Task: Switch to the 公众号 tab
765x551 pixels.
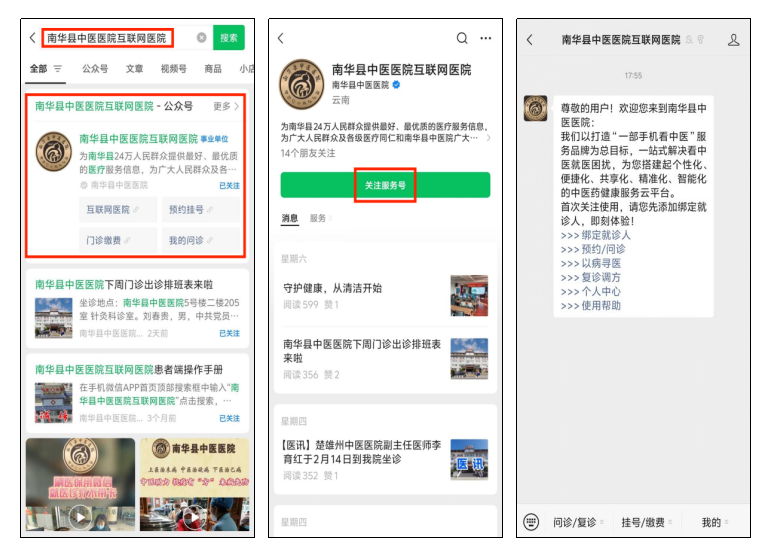Action: (x=95, y=69)
